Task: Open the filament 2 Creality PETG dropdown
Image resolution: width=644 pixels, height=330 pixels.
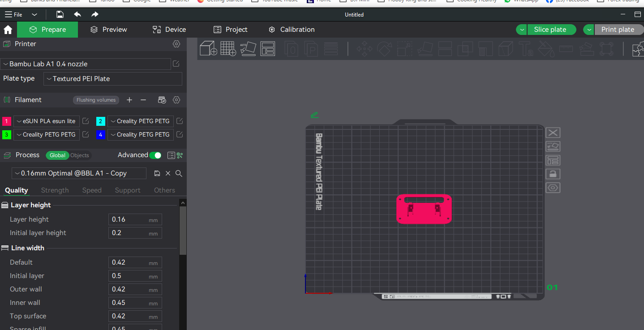Action: tap(141, 121)
